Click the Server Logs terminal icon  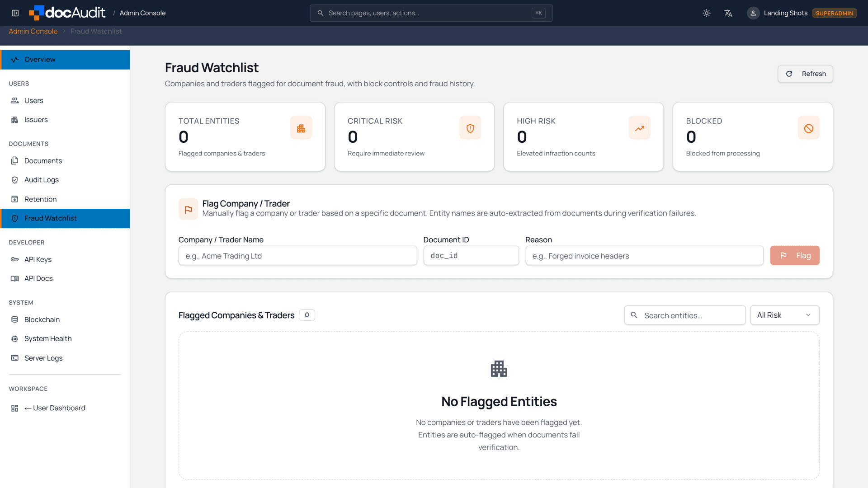point(15,358)
